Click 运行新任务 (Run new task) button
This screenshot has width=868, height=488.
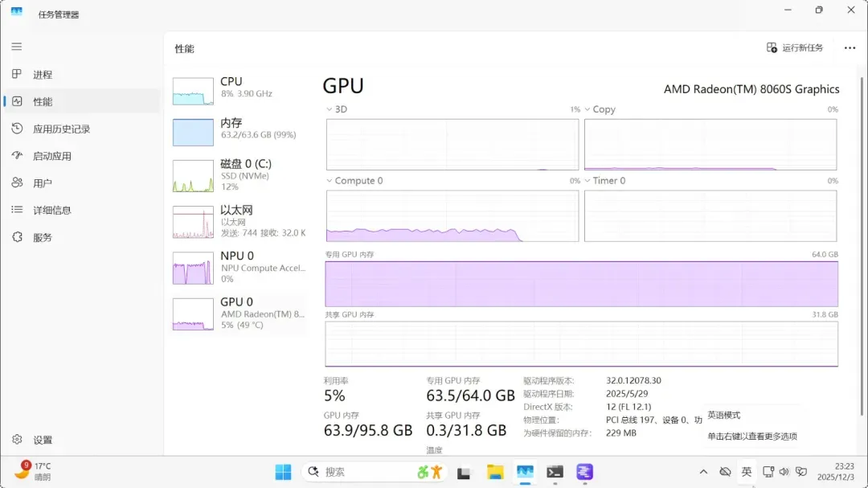(795, 48)
